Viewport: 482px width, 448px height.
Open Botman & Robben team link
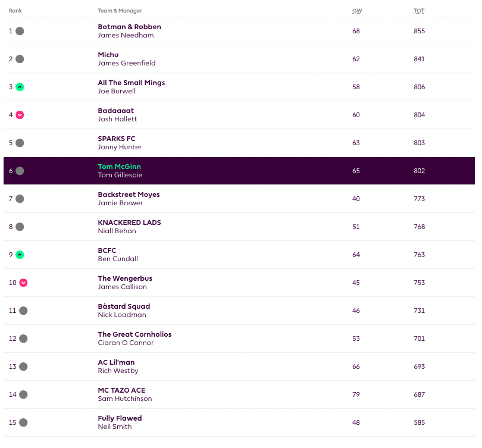[x=129, y=27]
